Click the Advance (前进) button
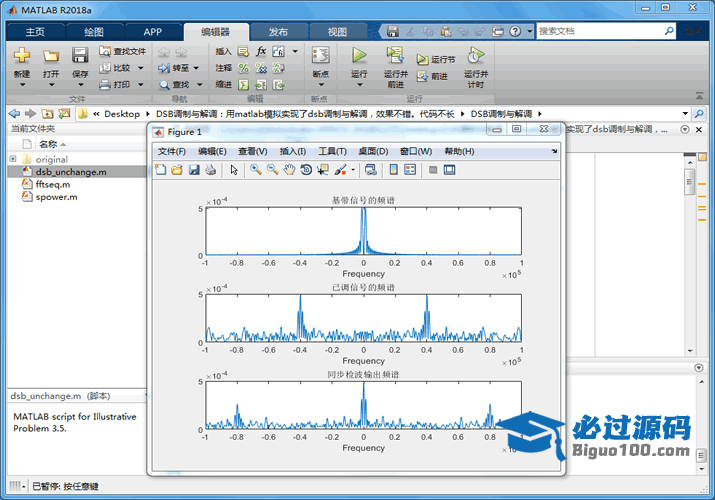715x500 pixels. tap(432, 76)
